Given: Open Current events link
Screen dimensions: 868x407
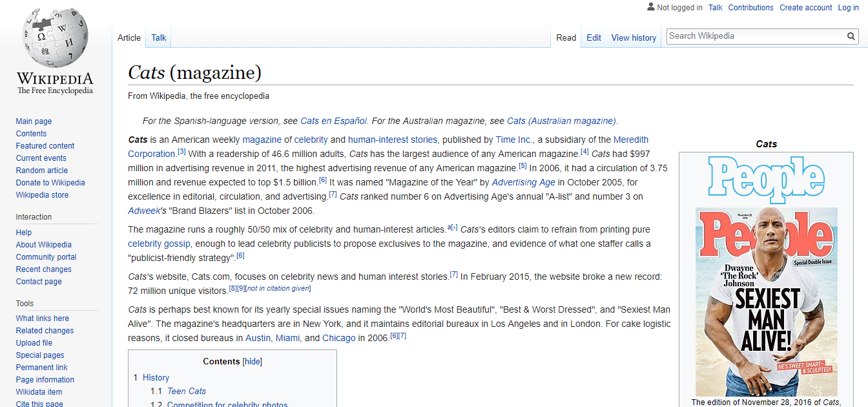Looking at the screenshot, I should click(41, 158).
